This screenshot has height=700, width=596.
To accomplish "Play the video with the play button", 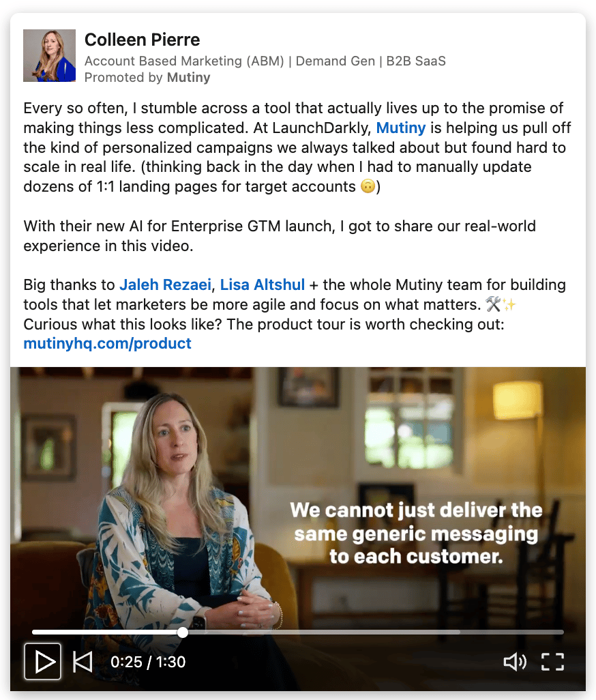I will pyautogui.click(x=42, y=661).
